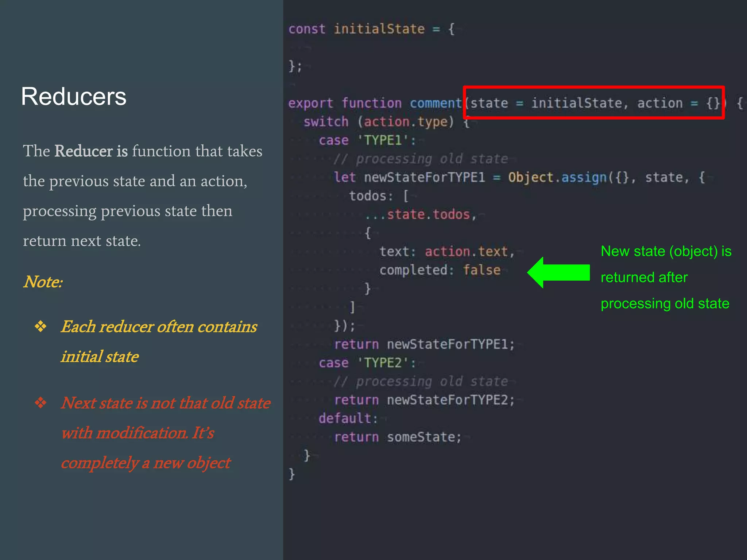This screenshot has height=560, width=747.
Task: Click the green arrow pointing left
Action: tap(558, 272)
